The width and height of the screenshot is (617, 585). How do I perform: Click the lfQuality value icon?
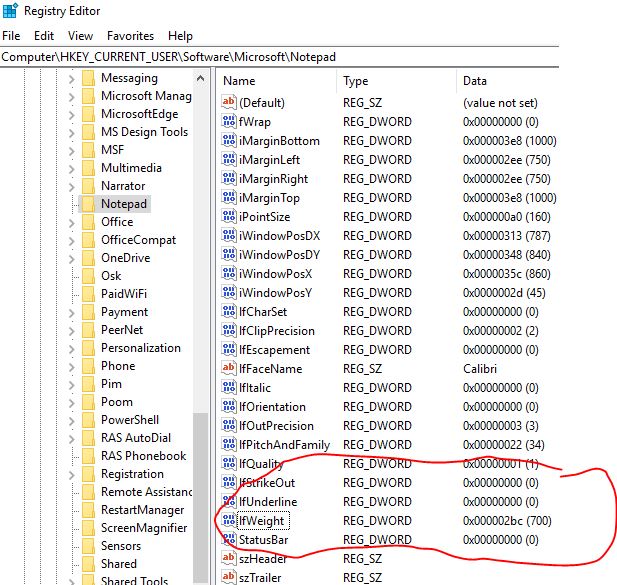[x=229, y=463]
